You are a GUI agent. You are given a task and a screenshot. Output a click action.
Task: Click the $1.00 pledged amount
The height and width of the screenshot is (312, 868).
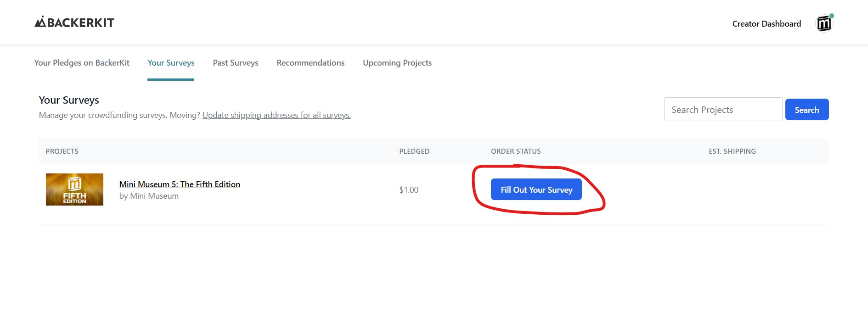click(408, 190)
